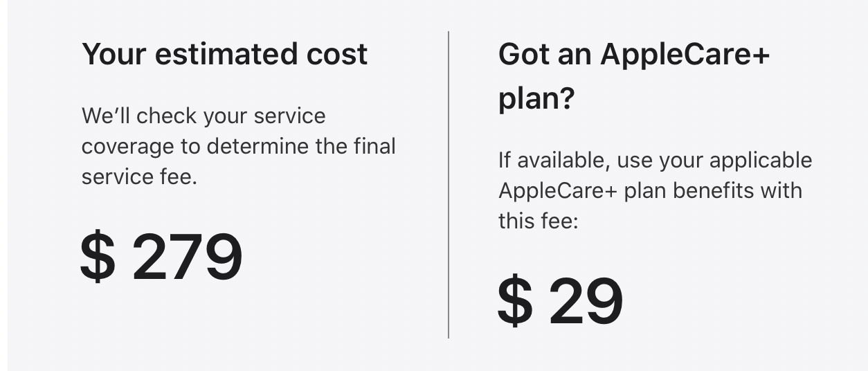
Task: Select the $ 279 estimated price
Action: tap(161, 257)
